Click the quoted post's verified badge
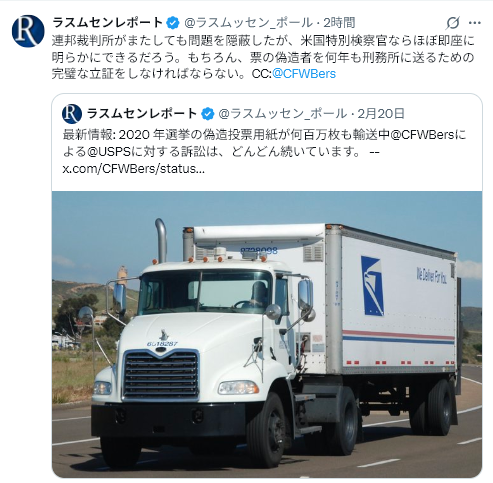Screen dimensions: 493x483 (207, 114)
